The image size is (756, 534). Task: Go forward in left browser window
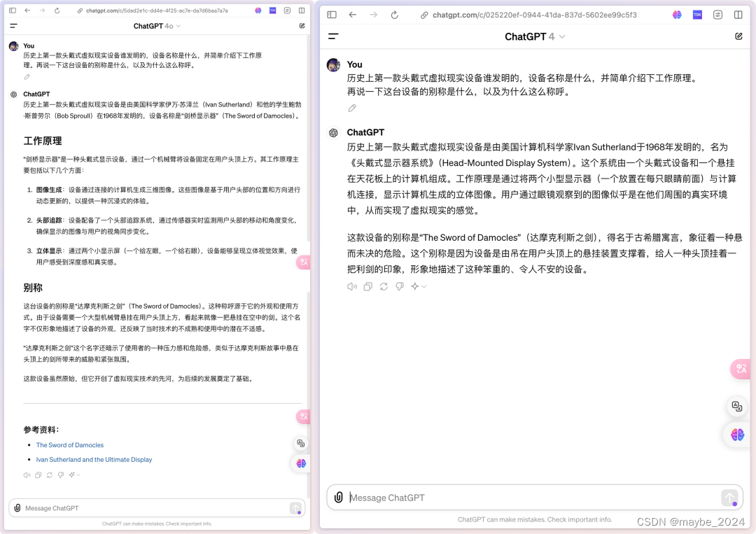click(43, 10)
